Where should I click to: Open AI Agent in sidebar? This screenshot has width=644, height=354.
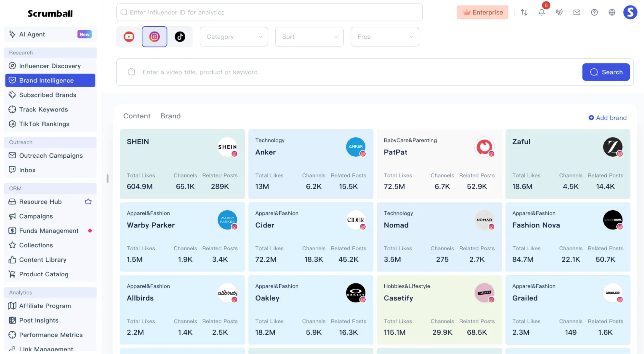50,34
